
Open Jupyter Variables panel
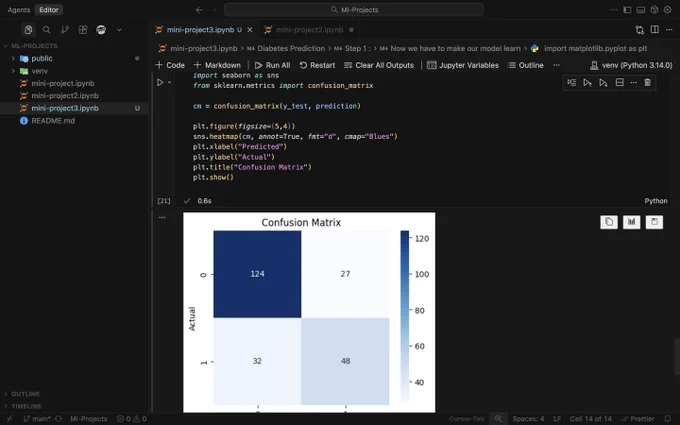pyautogui.click(x=463, y=65)
